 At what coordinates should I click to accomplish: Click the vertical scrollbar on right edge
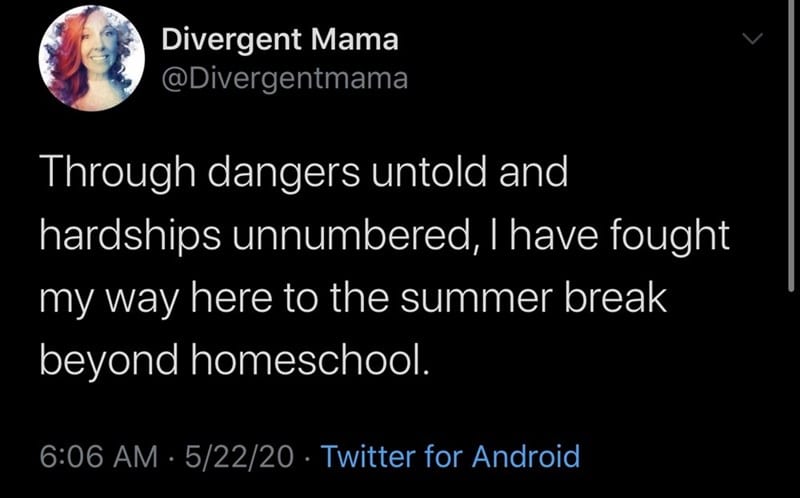coord(791,145)
